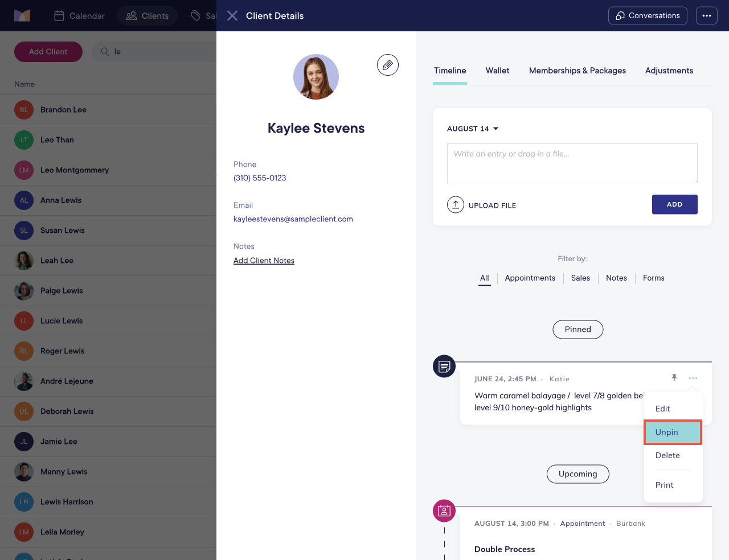The width and height of the screenshot is (729, 560).
Task: Click the note icon on June 24 entry
Action: 444,366
